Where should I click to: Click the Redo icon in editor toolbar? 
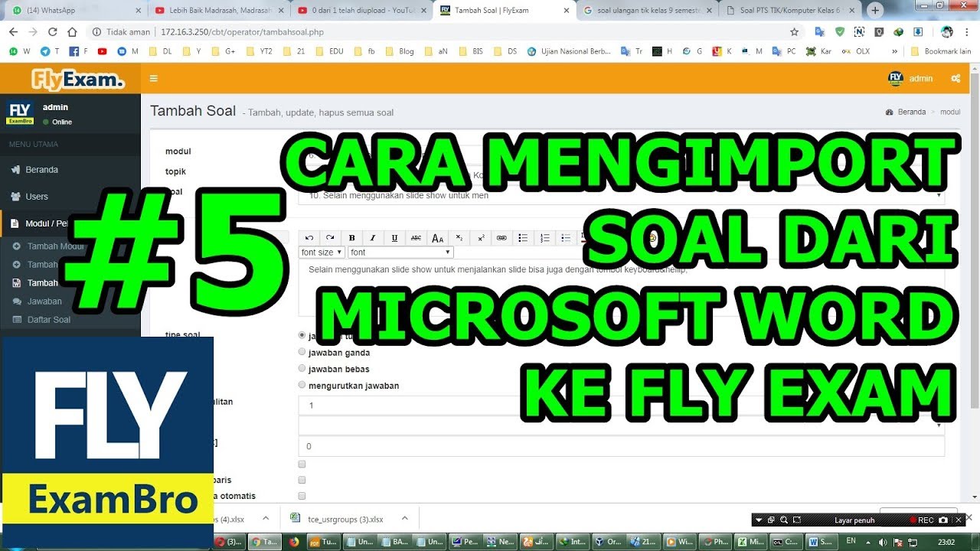click(x=330, y=238)
